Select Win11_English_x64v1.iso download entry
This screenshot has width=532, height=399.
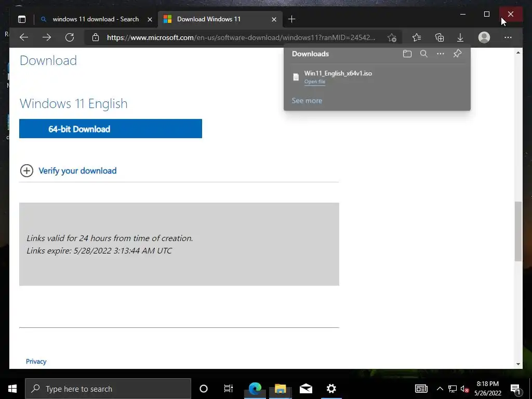377,77
